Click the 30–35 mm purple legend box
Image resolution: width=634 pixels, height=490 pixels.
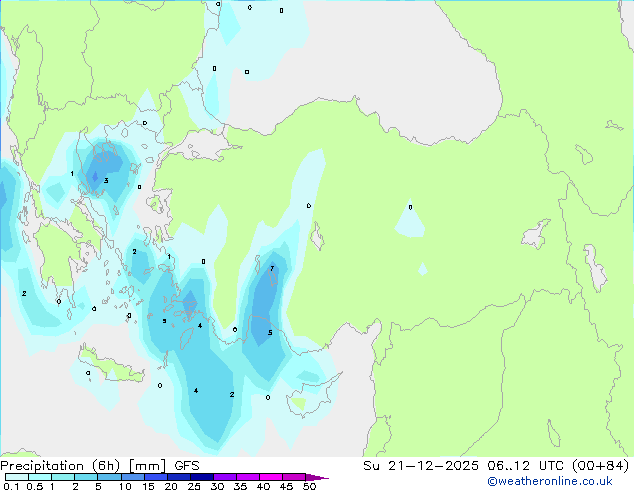225,477
